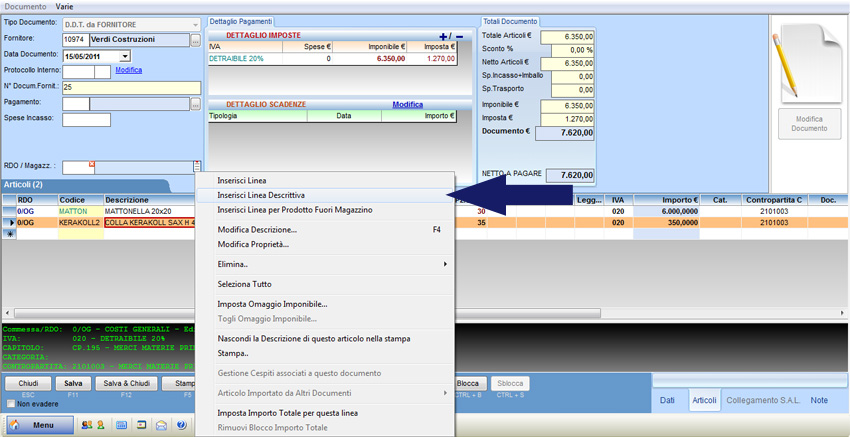The height and width of the screenshot is (437, 850).
Task: Click the red X icon in RDO / Magazz. field
Action: [92, 164]
